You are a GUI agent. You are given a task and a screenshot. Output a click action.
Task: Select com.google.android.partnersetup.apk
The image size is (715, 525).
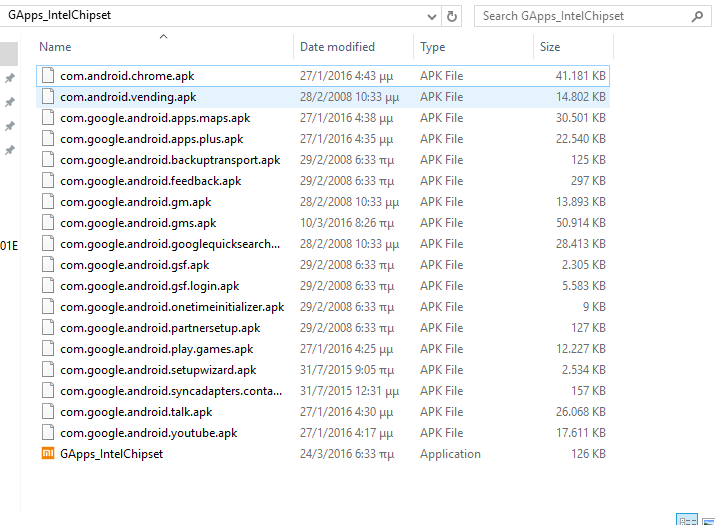tap(160, 327)
